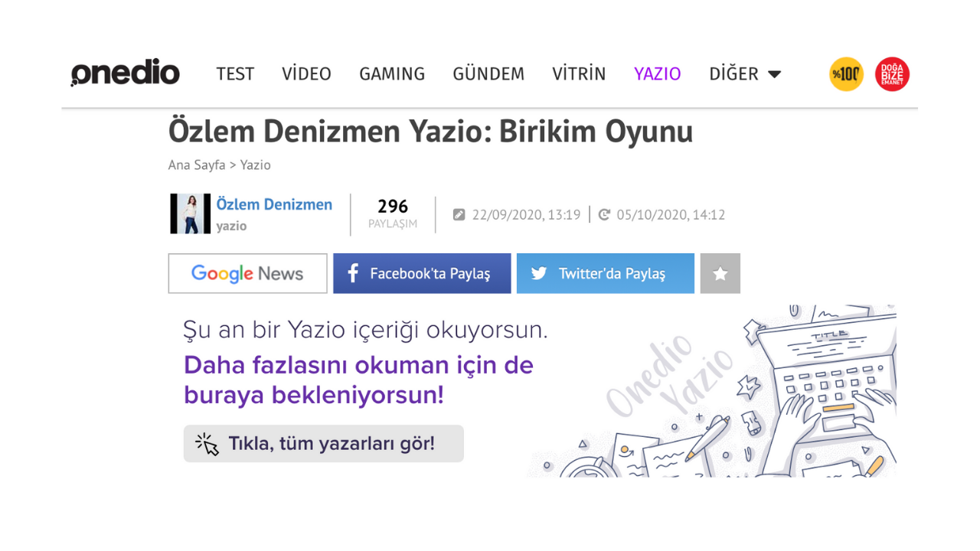Open the %100 yellow badge icon

(846, 74)
